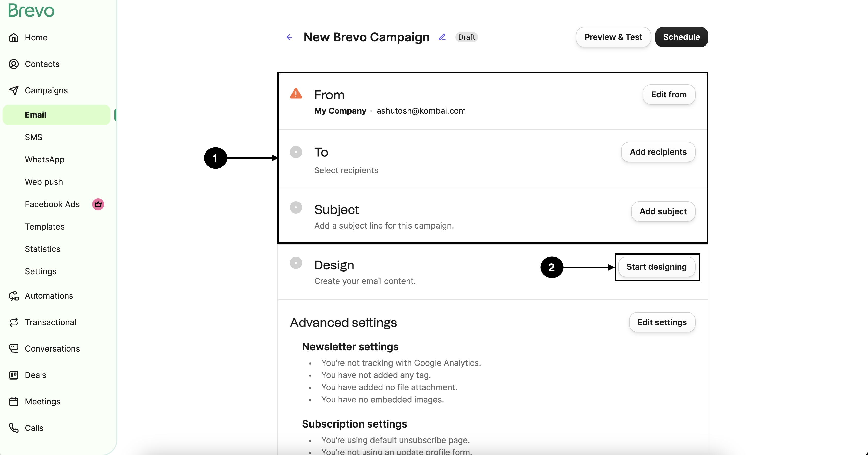
Task: Click the Calls phone icon
Action: click(13, 428)
